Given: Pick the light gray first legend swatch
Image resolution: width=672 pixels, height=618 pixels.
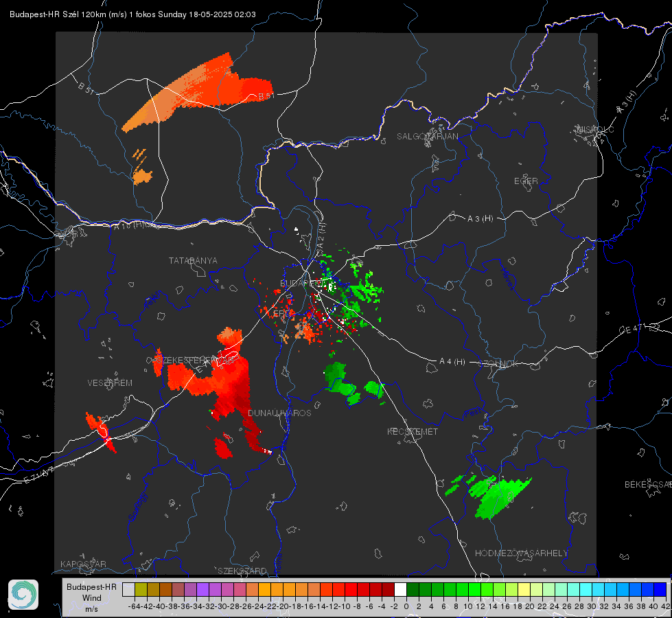Looking at the screenshot, I should (128, 590).
